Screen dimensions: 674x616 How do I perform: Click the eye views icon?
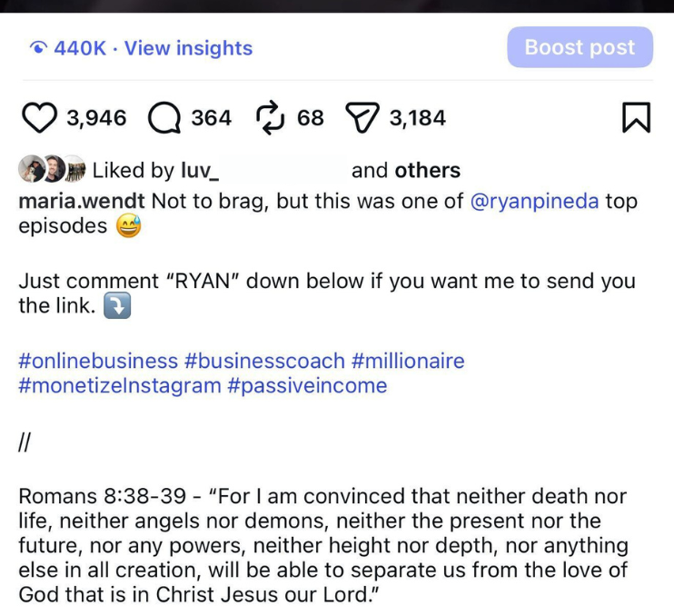38,49
